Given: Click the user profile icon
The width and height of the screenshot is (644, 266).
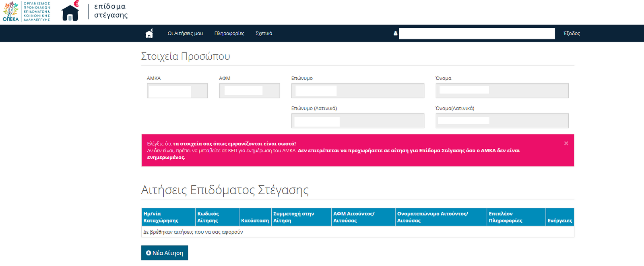Looking at the screenshot, I should point(395,33).
